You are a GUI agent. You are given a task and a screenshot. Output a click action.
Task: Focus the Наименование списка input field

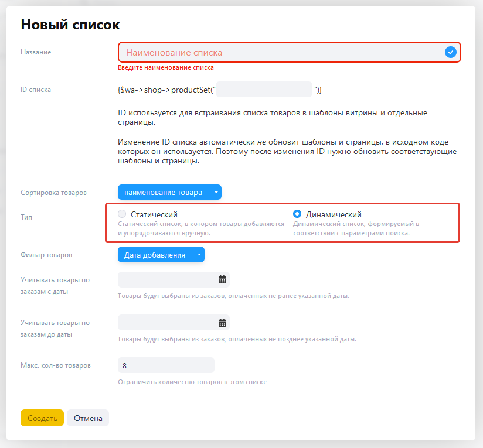289,52
